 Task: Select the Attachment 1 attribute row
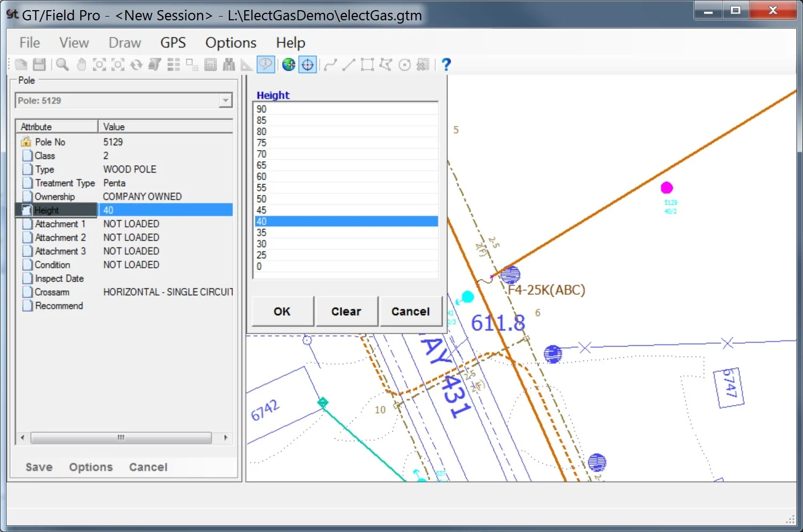click(x=125, y=224)
